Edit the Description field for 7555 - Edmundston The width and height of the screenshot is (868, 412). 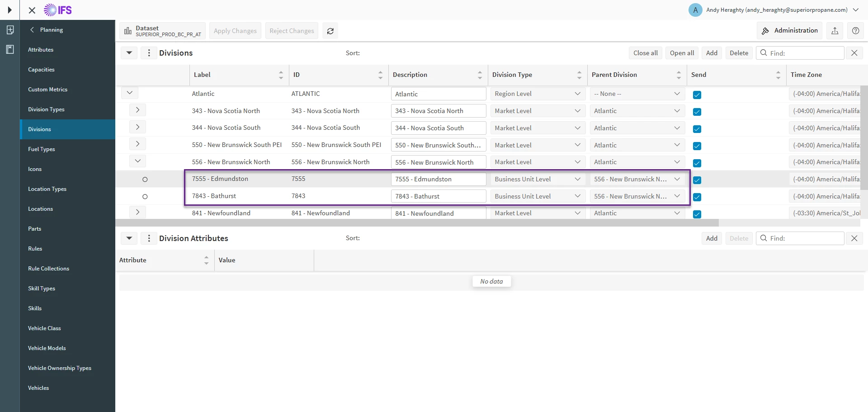(x=439, y=179)
